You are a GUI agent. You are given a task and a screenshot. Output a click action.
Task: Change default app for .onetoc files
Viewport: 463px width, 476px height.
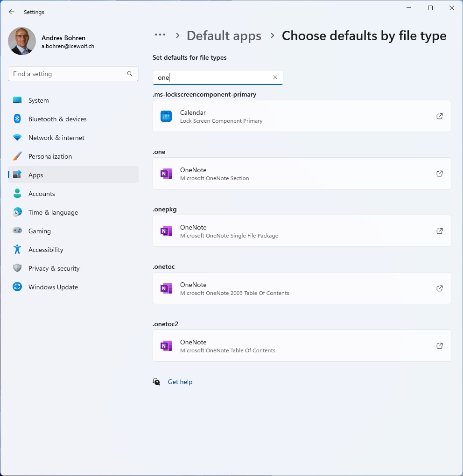click(302, 288)
